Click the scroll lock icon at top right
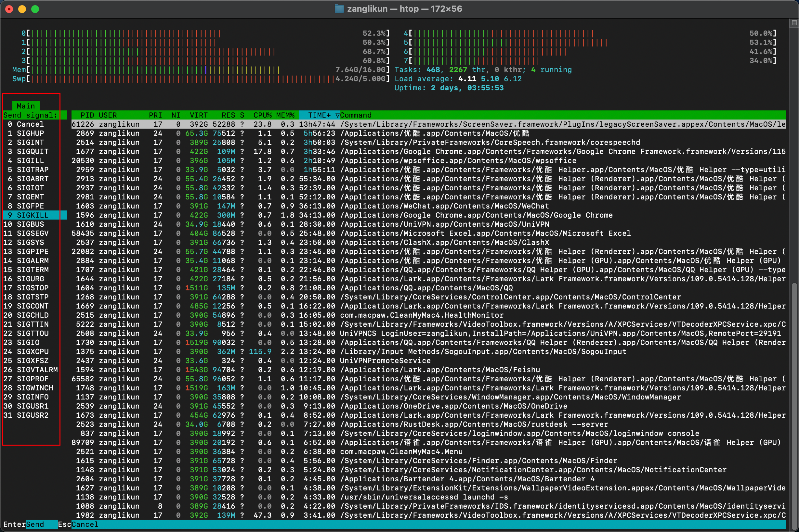This screenshot has height=532, width=799. tap(794, 23)
